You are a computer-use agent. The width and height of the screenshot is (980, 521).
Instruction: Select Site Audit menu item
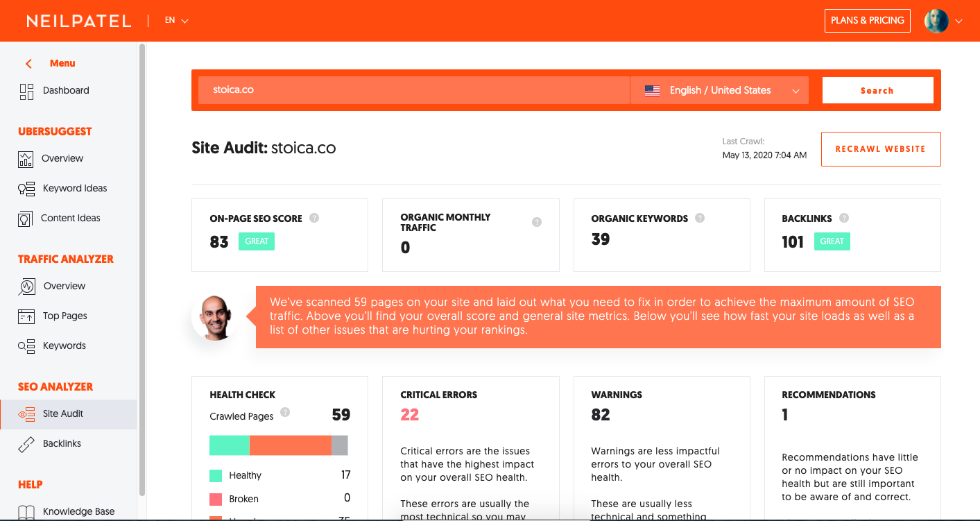[69, 414]
